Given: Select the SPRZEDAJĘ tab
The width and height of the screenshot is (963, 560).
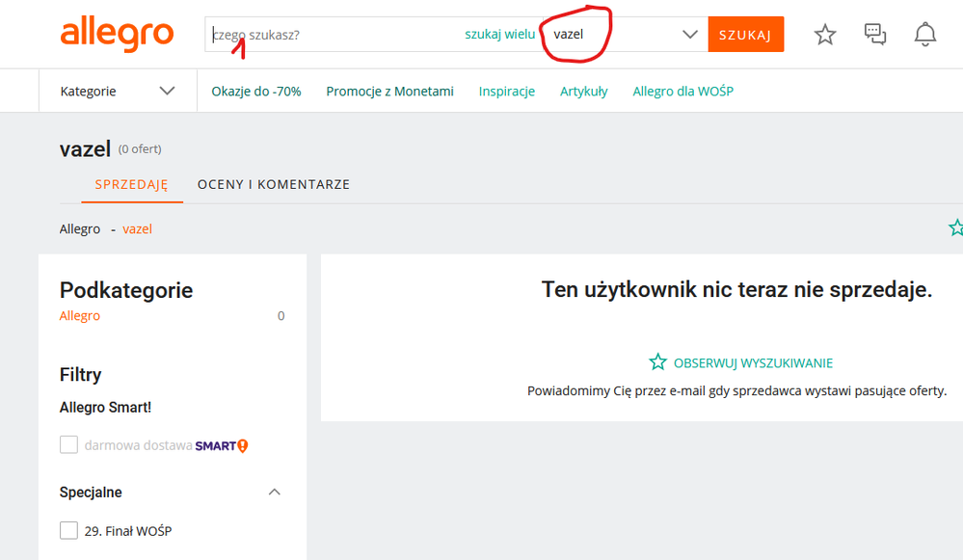Looking at the screenshot, I should pos(132,183).
